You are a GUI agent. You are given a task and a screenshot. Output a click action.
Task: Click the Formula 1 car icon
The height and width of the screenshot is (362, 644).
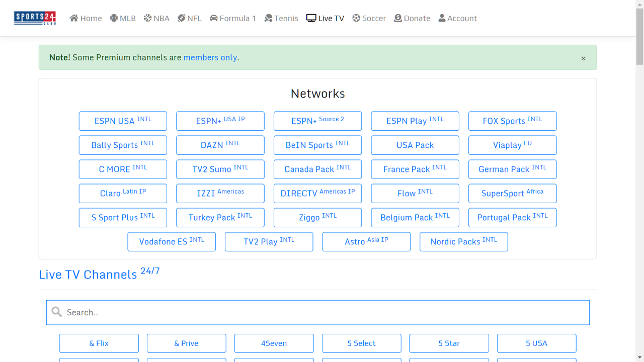[214, 18]
